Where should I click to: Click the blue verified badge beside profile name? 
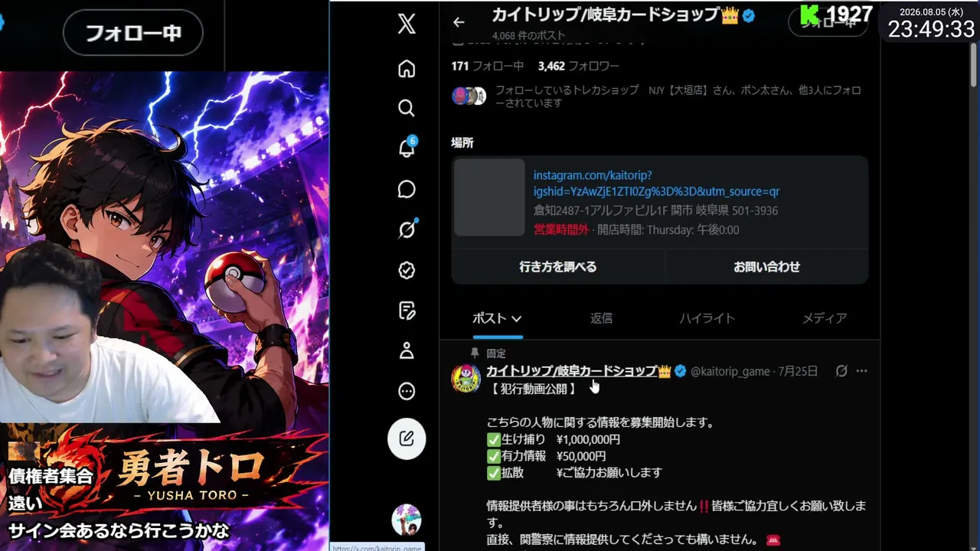[748, 15]
